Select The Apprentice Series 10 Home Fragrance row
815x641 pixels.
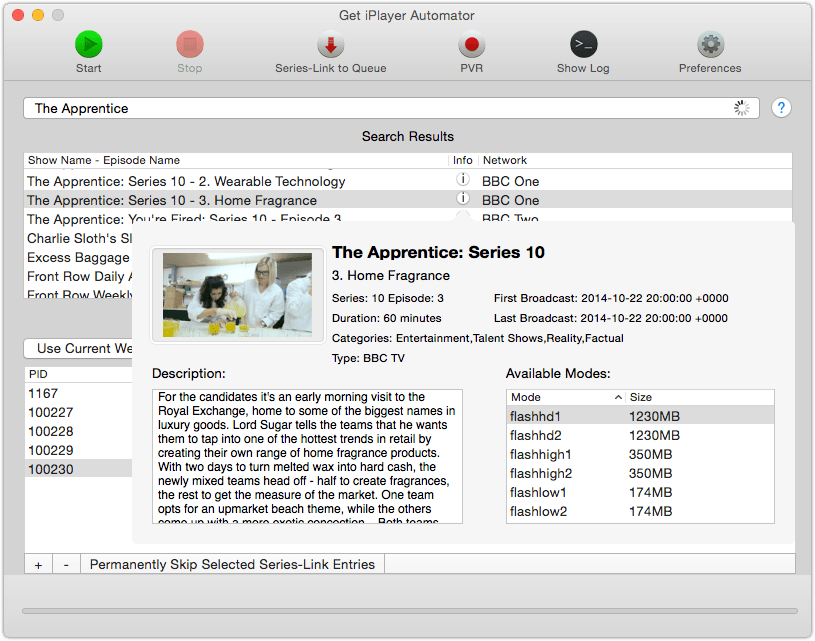[408, 200]
